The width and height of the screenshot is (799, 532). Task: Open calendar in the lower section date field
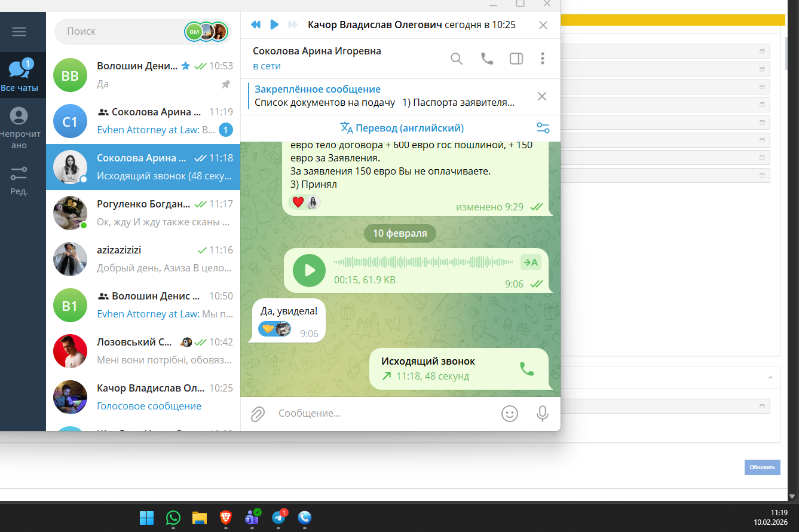[762, 406]
